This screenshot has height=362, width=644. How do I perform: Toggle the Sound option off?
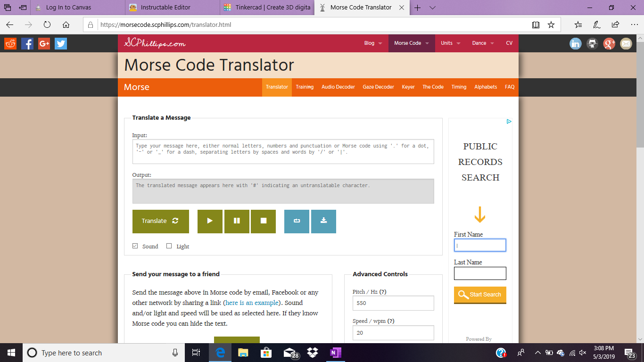click(x=134, y=246)
